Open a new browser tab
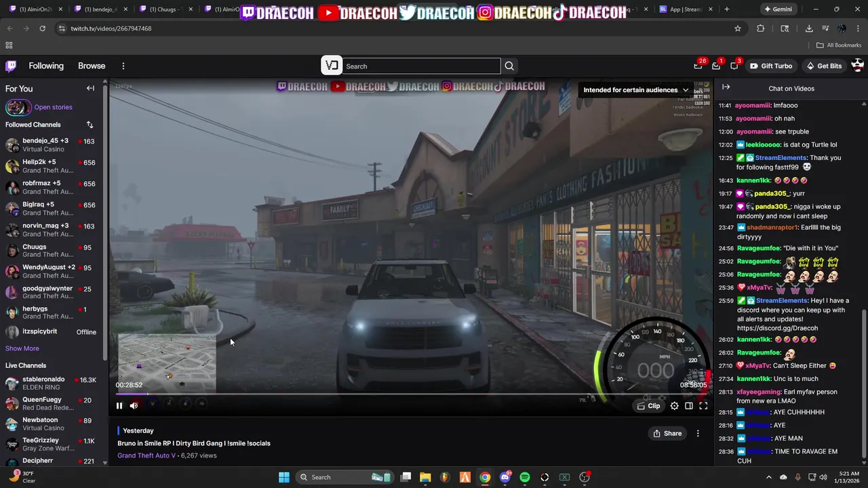868x488 pixels. (727, 9)
